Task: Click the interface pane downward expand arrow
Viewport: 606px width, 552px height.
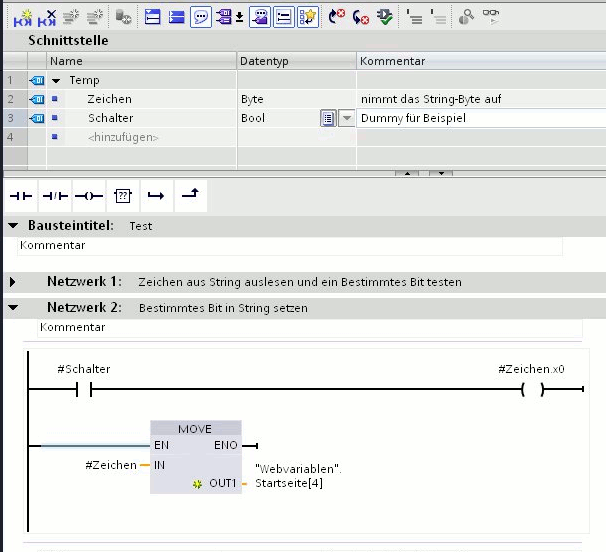Action: coord(441,173)
